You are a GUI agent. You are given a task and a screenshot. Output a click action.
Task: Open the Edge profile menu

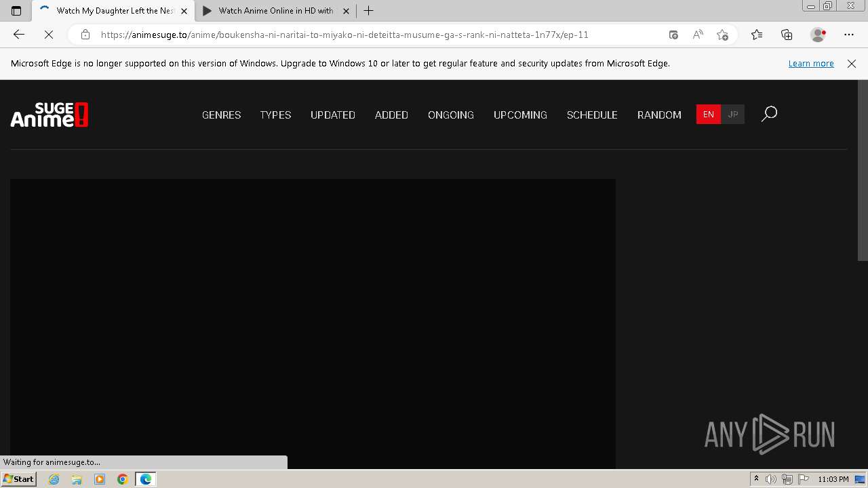tap(818, 35)
